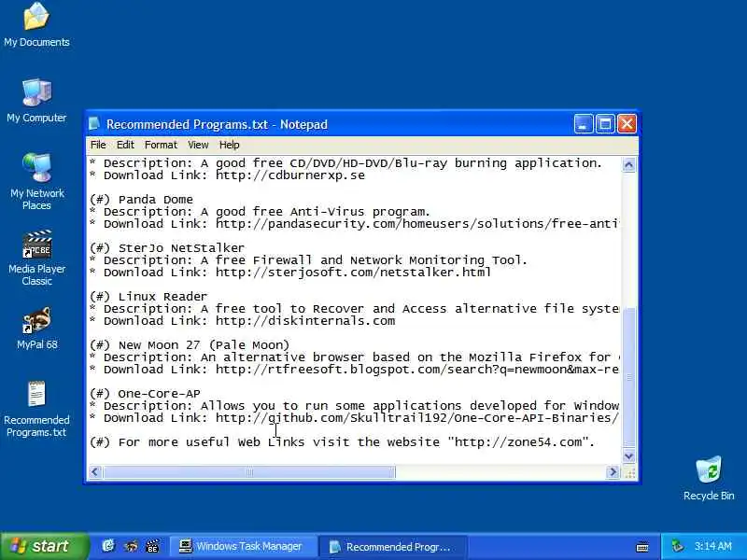
Task: Open the Edit menu in Notepad
Action: 125,145
